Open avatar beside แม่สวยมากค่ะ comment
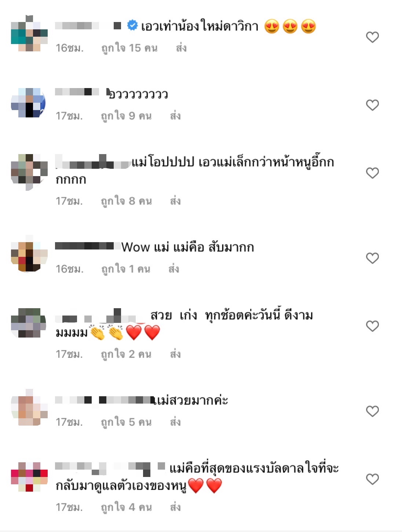This screenshot has width=402, height=532. tap(29, 407)
